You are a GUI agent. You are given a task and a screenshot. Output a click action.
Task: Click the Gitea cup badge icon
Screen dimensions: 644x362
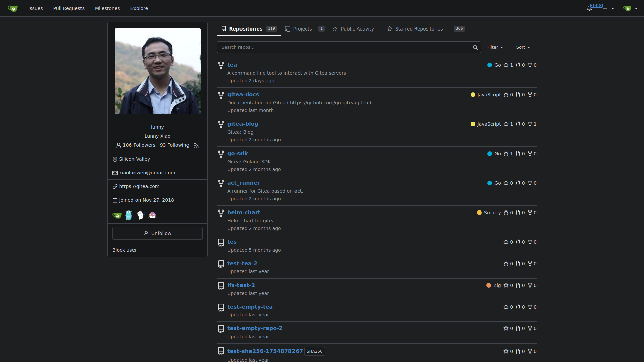117,215
